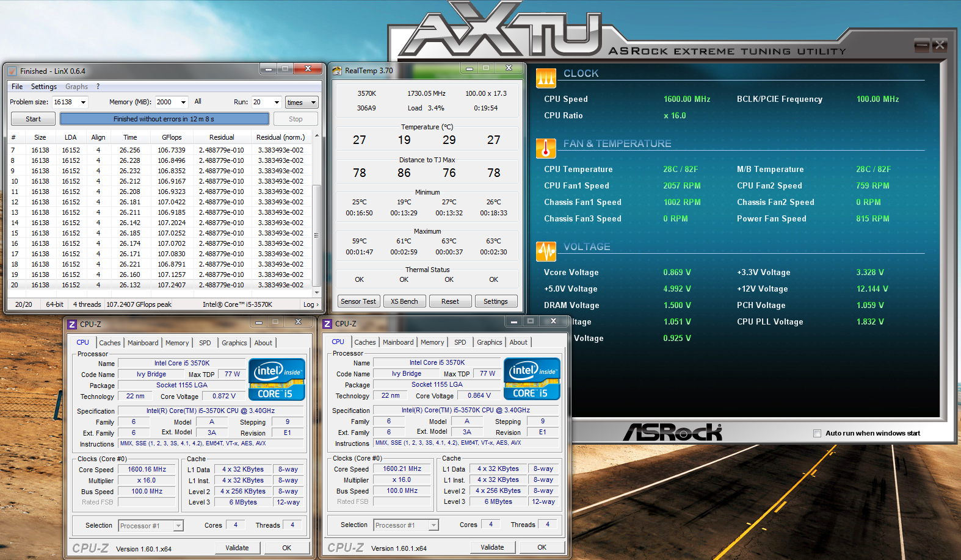
Task: Switch to Caches tab in left CPU-Z
Action: (110, 343)
